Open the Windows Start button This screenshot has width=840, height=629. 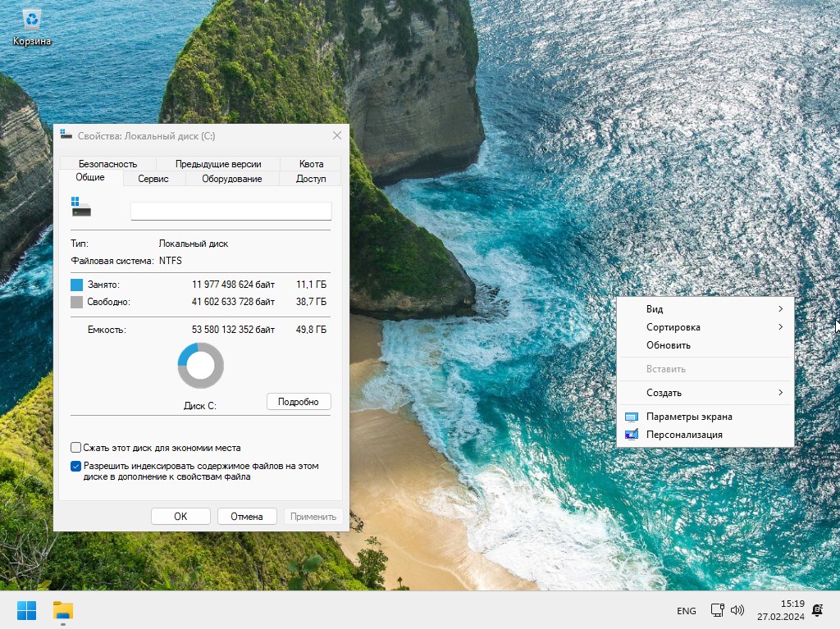click(26, 610)
